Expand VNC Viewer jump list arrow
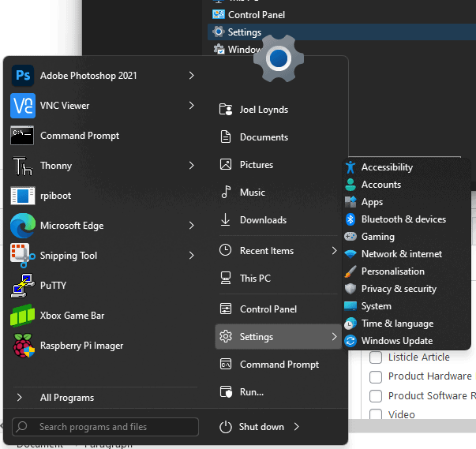 (x=191, y=106)
